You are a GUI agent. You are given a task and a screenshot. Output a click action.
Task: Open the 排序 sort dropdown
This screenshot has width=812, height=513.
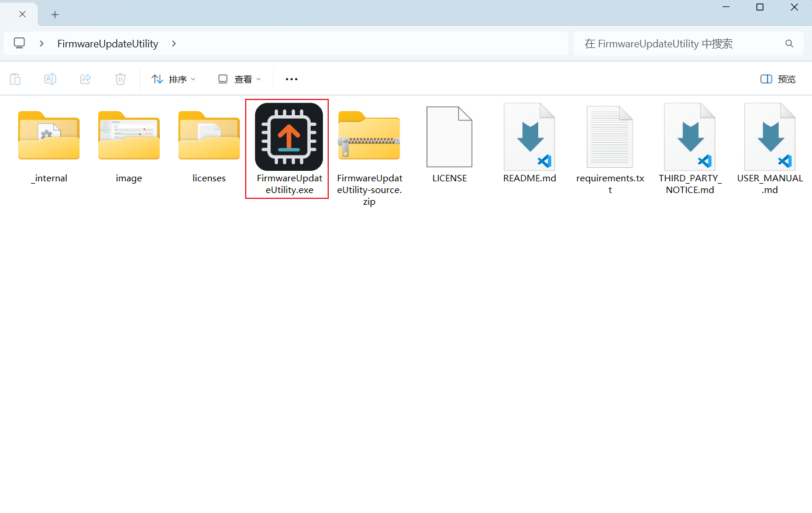tap(173, 79)
